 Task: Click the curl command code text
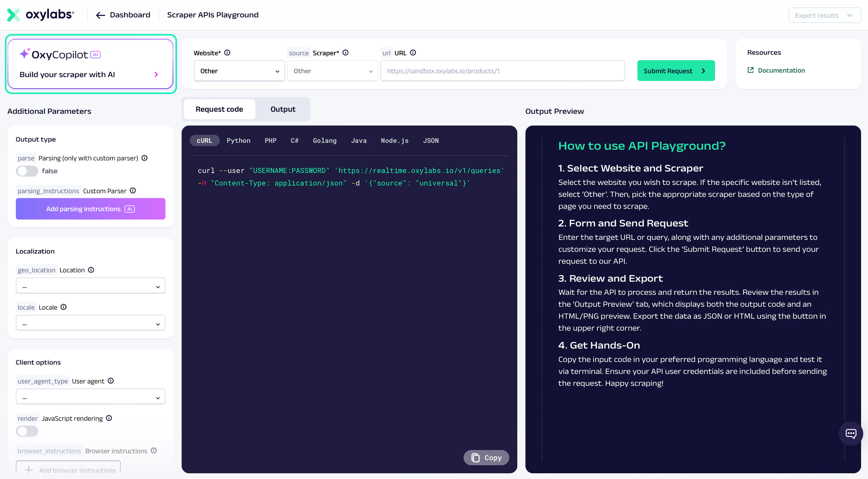[350, 176]
